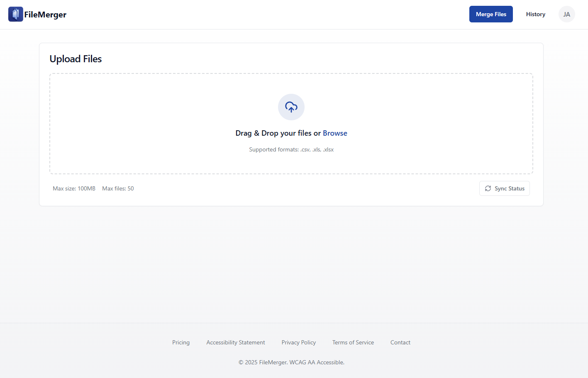Click the FileMerger logo icon
The height and width of the screenshot is (378, 588).
point(16,14)
